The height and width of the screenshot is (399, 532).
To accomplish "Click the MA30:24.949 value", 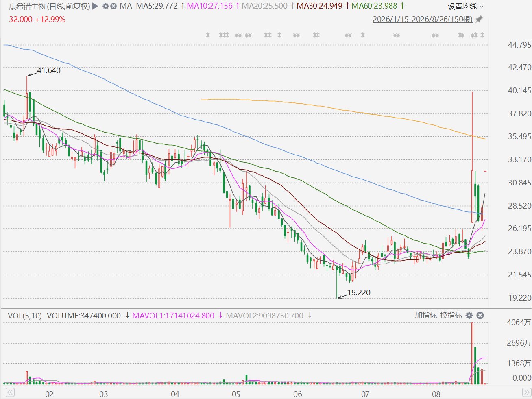I will coord(319,6).
